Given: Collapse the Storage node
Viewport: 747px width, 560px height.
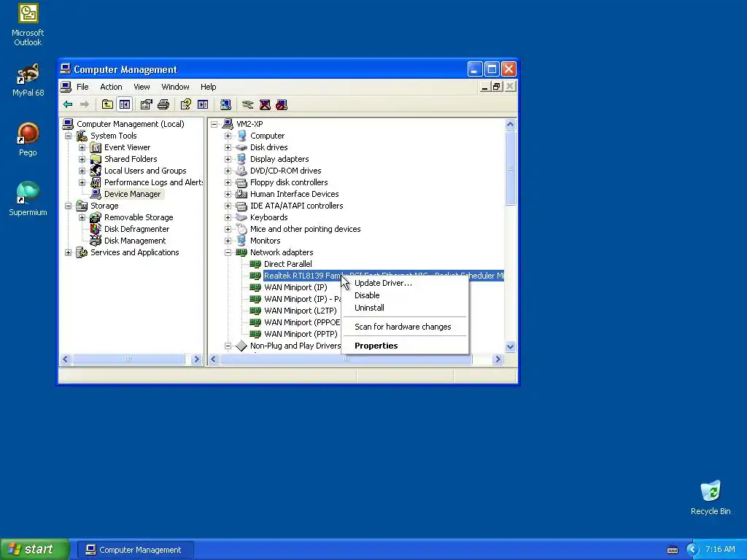Looking at the screenshot, I should click(68, 206).
